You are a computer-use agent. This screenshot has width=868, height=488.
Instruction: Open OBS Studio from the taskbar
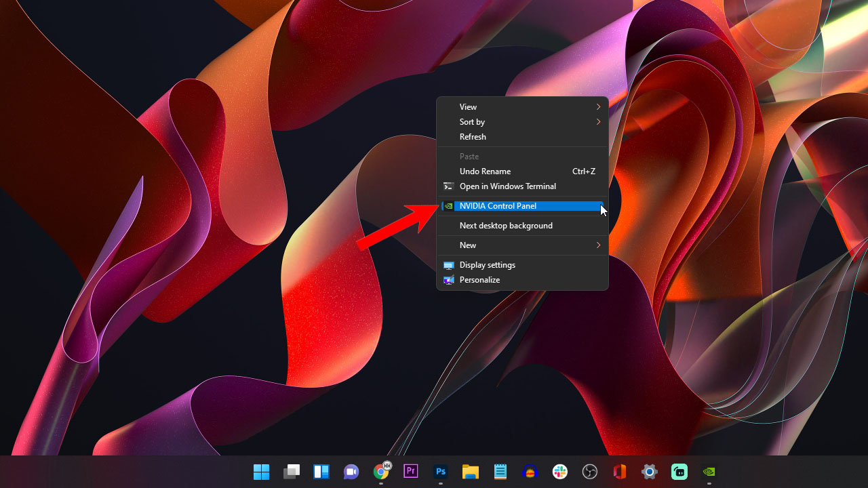click(590, 472)
